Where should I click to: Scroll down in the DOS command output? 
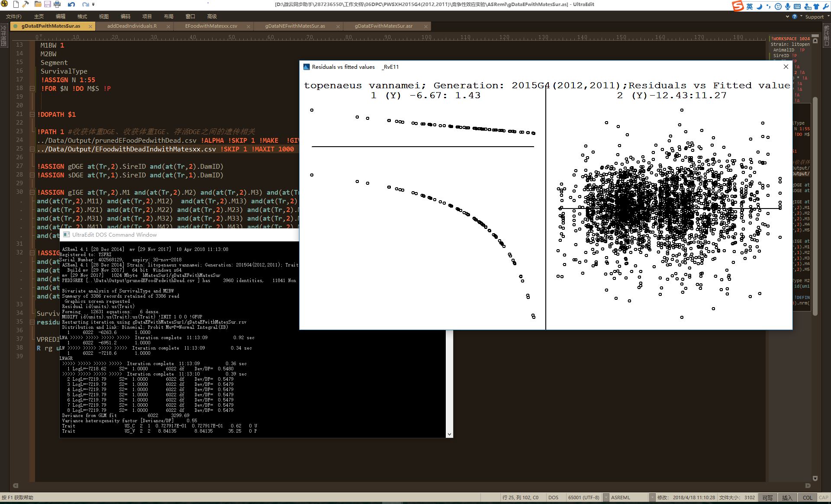point(449,433)
